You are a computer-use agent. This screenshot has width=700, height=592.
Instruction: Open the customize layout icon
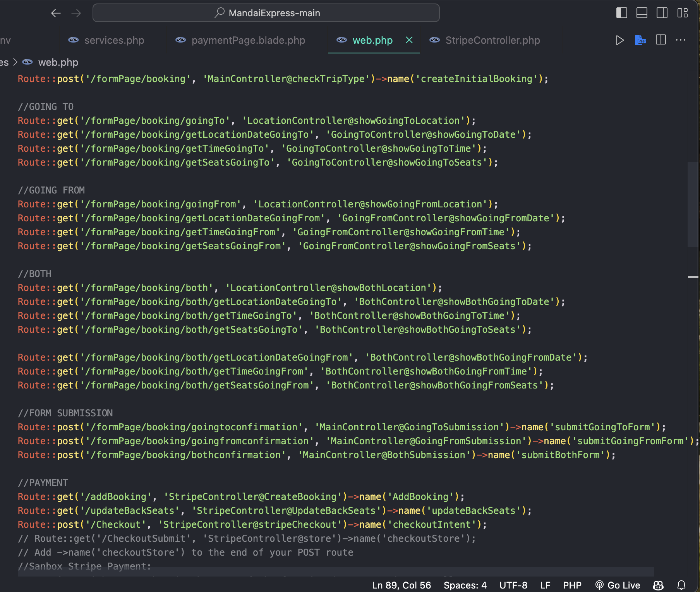tap(683, 13)
